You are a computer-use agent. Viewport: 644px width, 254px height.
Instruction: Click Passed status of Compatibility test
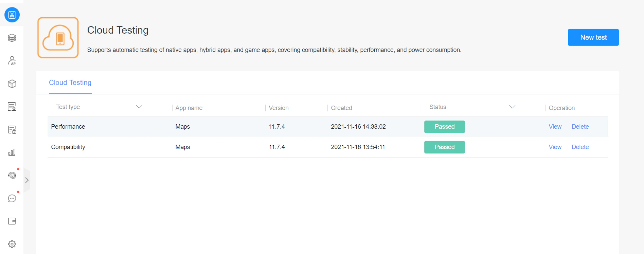445,147
